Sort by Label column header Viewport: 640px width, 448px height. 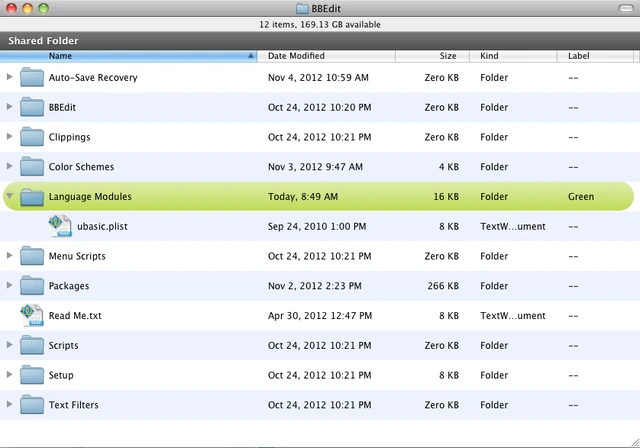596,56
